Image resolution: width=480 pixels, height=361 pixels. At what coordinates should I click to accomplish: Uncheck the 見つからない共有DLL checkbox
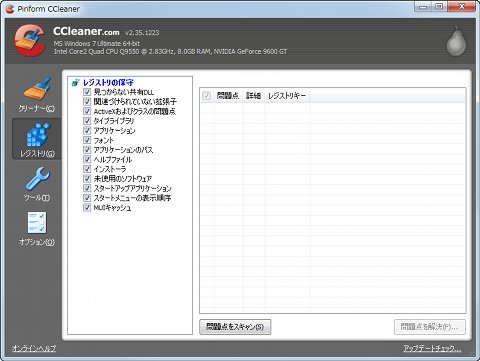(x=87, y=92)
